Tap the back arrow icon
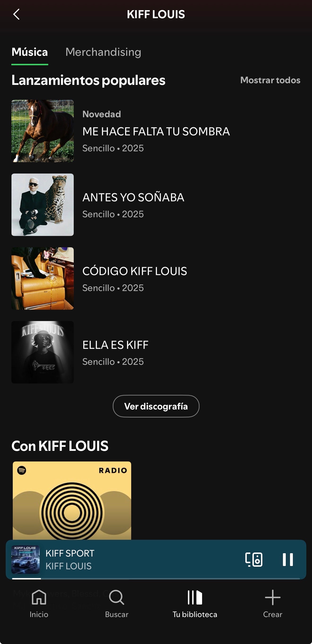The width and height of the screenshot is (312, 644). 17,14
